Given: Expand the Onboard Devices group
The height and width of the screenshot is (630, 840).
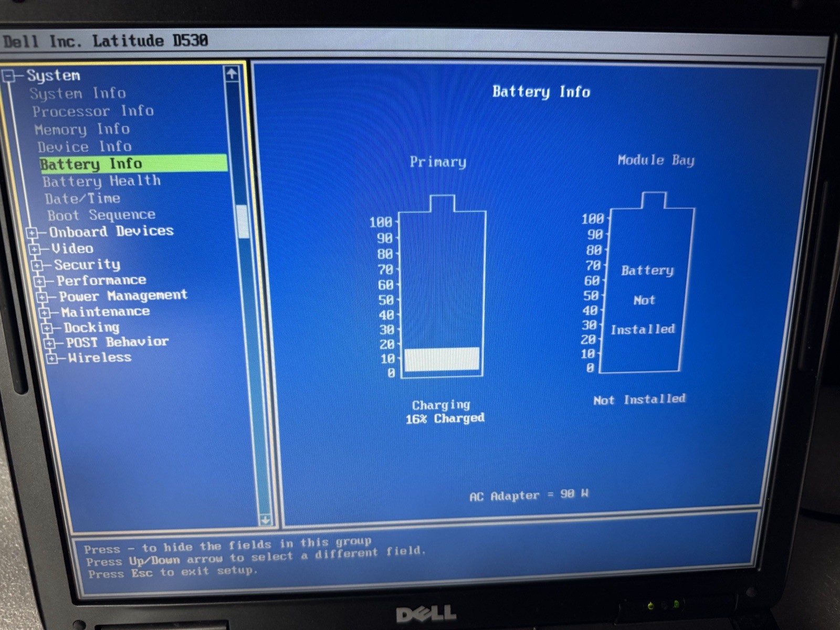Looking at the screenshot, I should pyautogui.click(x=33, y=233).
